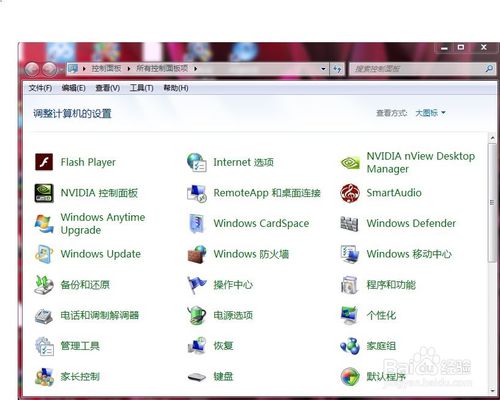Image resolution: width=500 pixels, height=400 pixels.
Task: Click the scrollbar down arrow
Action: 492,390
